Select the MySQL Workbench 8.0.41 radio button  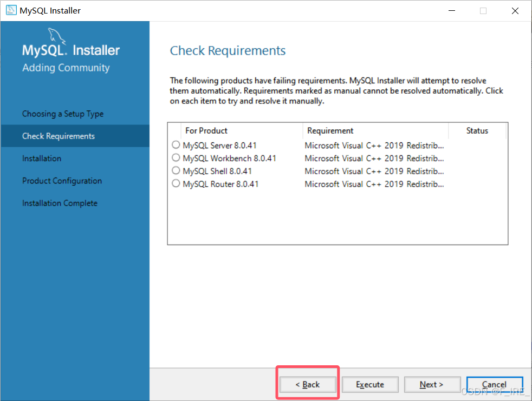tap(176, 157)
